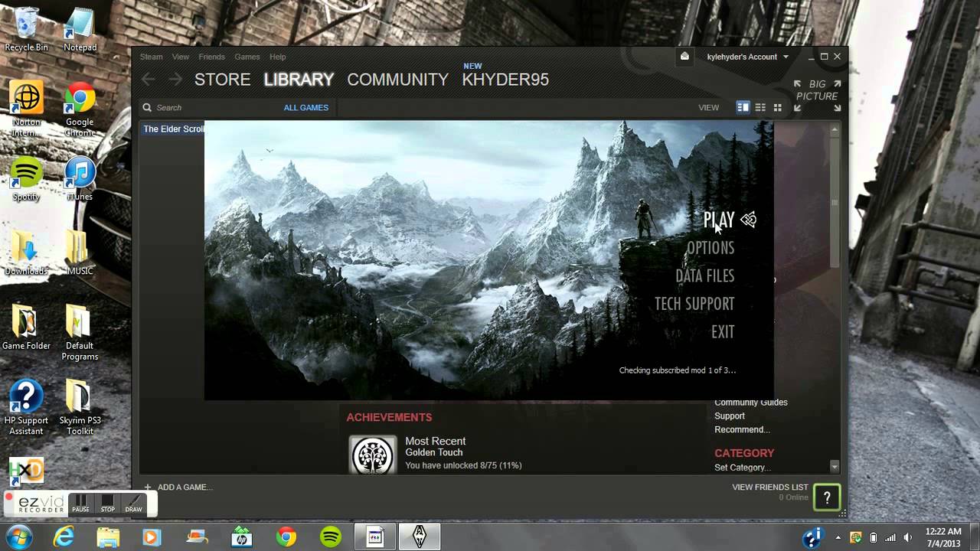Click the library scrollbar up arrow
This screenshot has width=980, height=551.
835,130
